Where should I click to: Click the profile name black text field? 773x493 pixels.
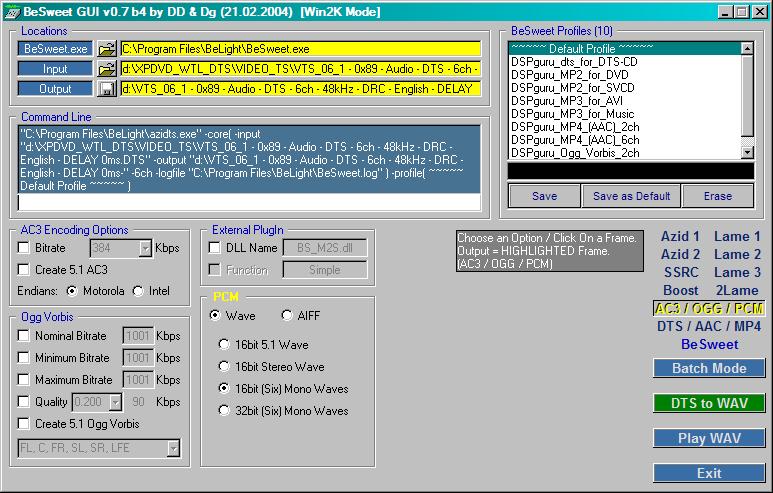click(631, 171)
